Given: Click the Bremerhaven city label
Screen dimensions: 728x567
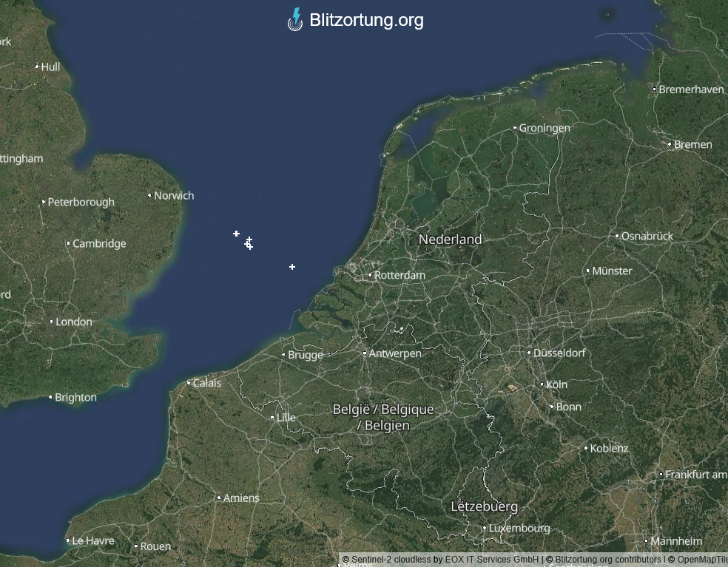Looking at the screenshot, I should [691, 89].
